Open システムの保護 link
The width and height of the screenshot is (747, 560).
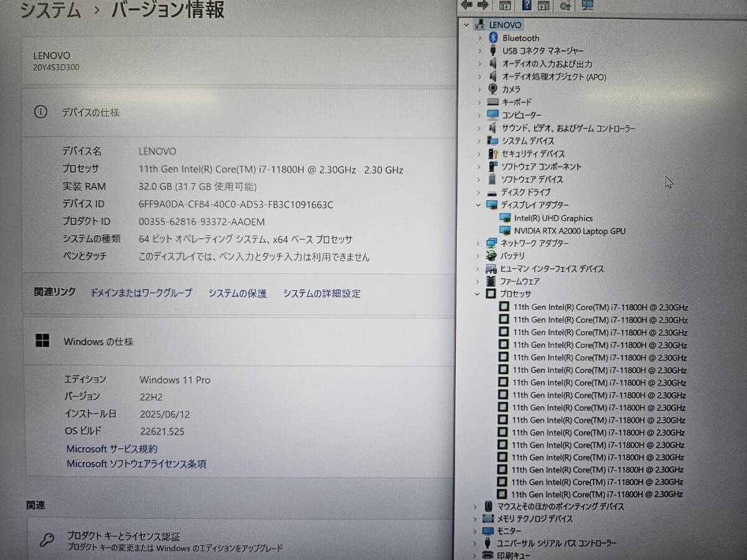(x=237, y=293)
